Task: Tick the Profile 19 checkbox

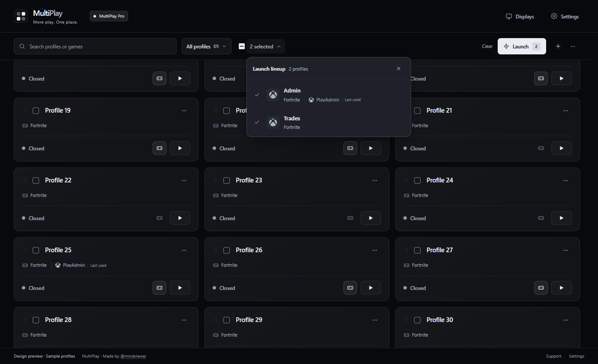Action: tap(36, 110)
